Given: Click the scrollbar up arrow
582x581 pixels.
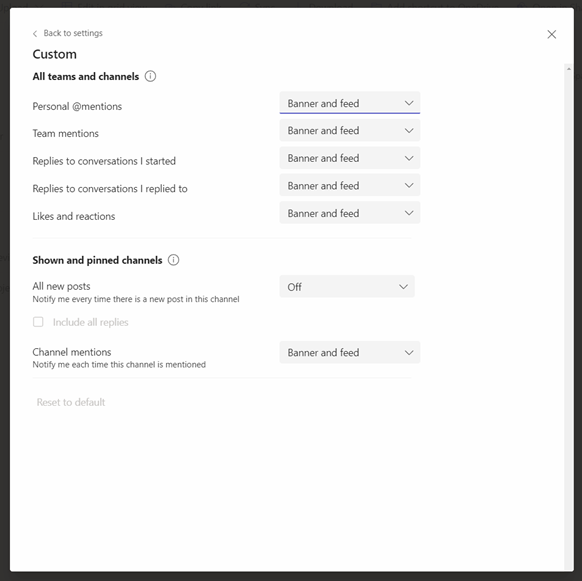Looking at the screenshot, I should pos(568,69).
